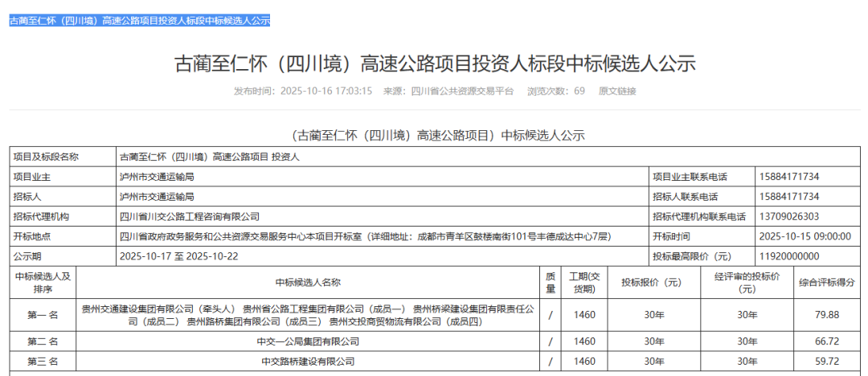Click 投标报价 30年 in 第一名 row

click(x=654, y=315)
